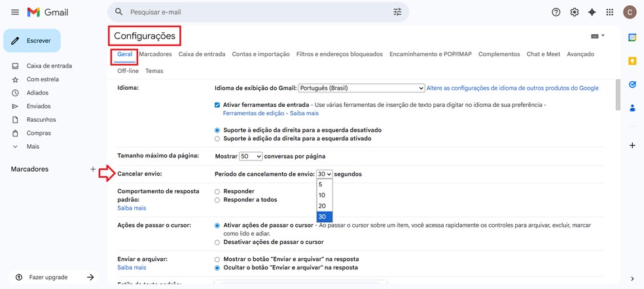Switch to Contas e importação tab
Image resolution: width=644 pixels, height=289 pixels.
click(x=260, y=54)
